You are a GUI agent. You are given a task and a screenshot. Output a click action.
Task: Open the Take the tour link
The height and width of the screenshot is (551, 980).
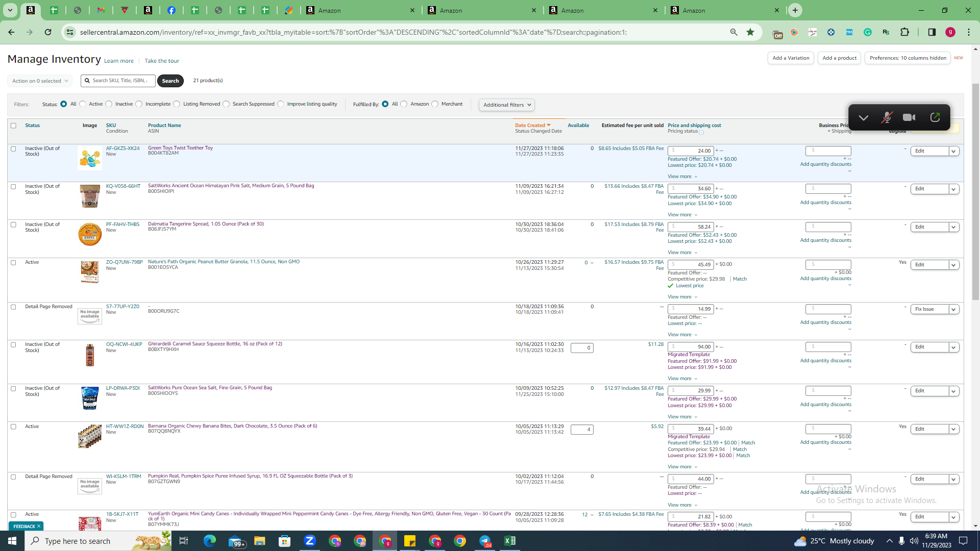pyautogui.click(x=162, y=61)
